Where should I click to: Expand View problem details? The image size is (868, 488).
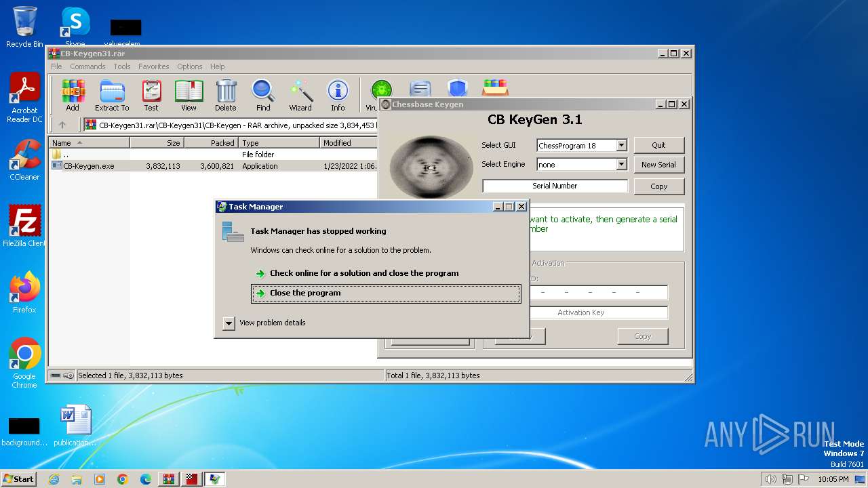(264, 323)
